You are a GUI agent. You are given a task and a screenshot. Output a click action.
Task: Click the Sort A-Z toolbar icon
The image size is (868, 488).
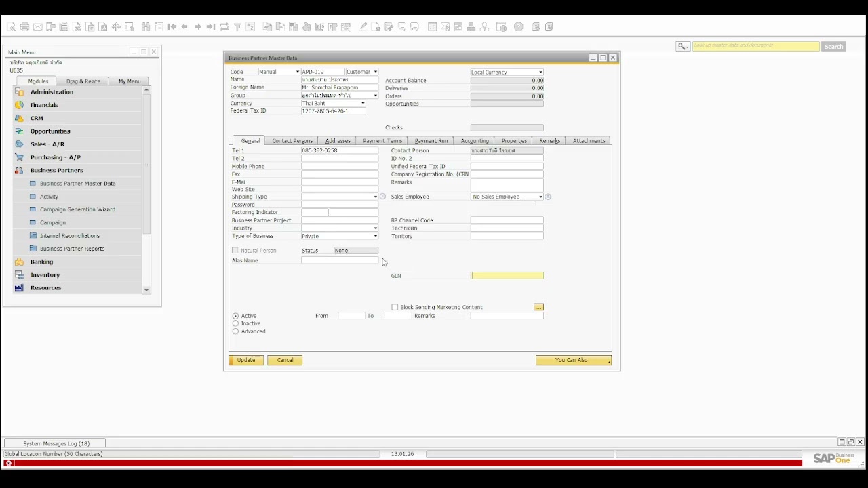250,27
